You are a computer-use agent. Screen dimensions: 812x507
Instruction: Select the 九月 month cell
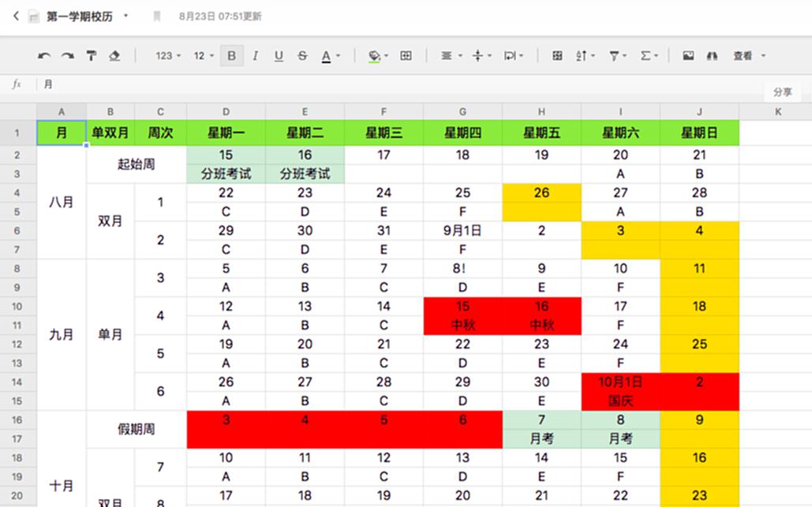tap(61, 335)
